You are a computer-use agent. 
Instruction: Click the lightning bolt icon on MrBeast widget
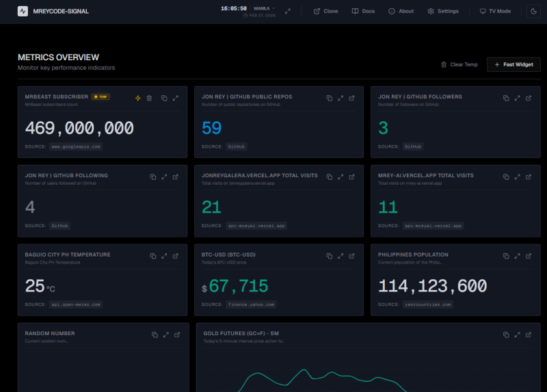pyautogui.click(x=138, y=98)
